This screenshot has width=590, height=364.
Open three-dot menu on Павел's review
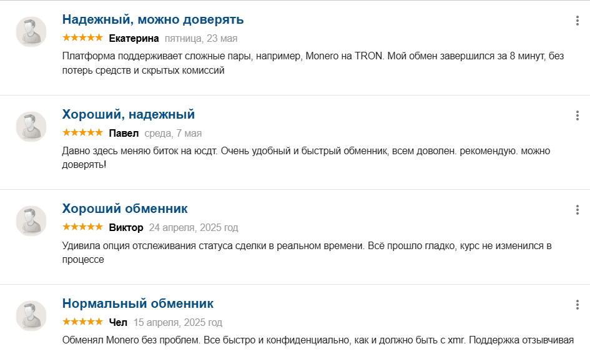(x=578, y=116)
